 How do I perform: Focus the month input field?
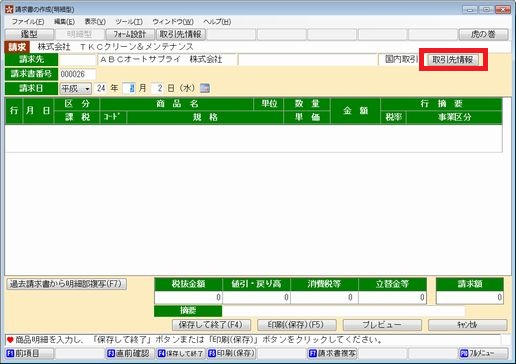(129, 88)
